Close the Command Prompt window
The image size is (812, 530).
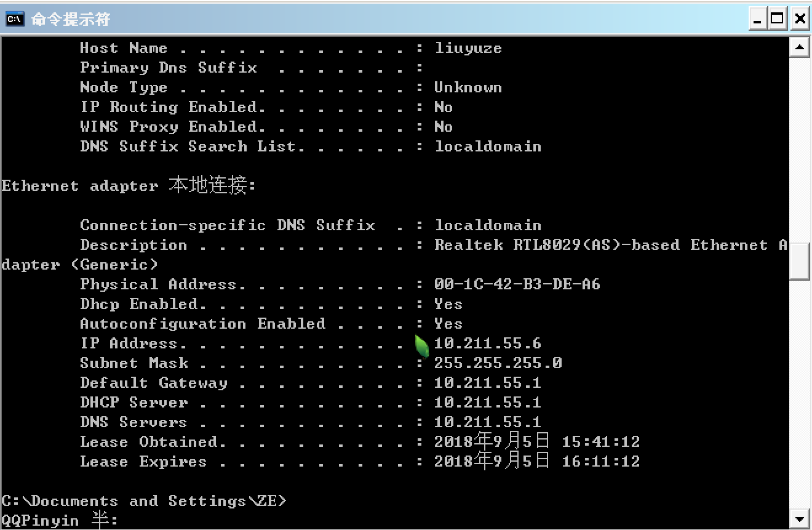pyautogui.click(x=799, y=20)
